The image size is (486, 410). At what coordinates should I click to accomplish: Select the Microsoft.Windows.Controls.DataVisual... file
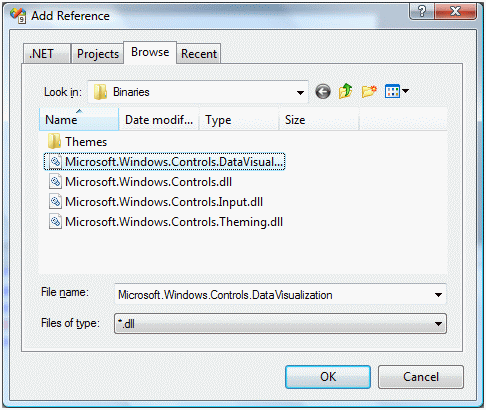pos(165,162)
